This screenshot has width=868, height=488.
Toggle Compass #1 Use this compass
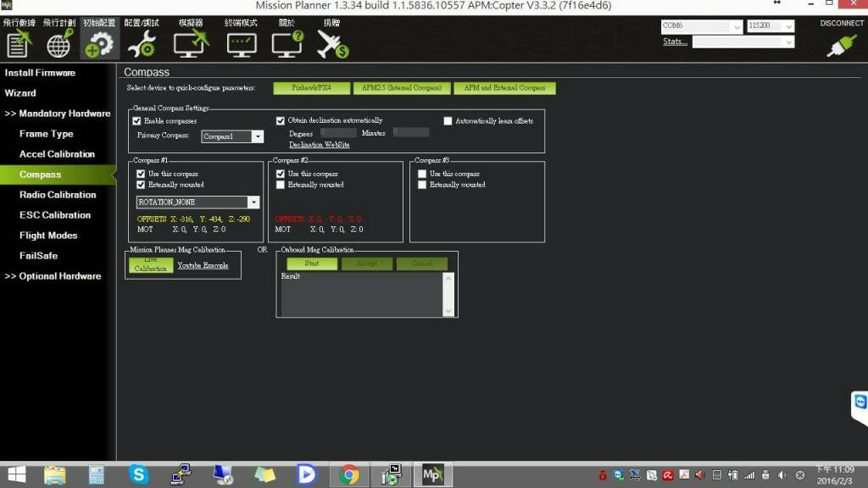point(141,174)
